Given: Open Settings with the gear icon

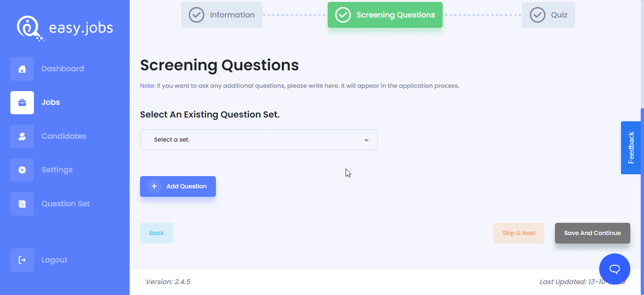Looking at the screenshot, I should point(22,169).
